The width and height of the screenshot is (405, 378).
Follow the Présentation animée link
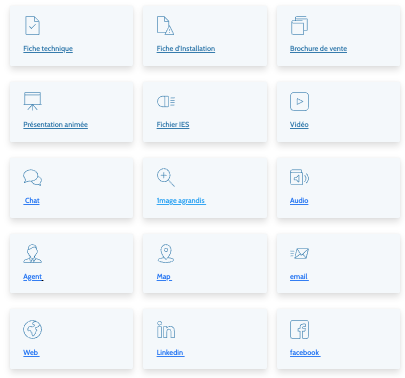coord(56,125)
